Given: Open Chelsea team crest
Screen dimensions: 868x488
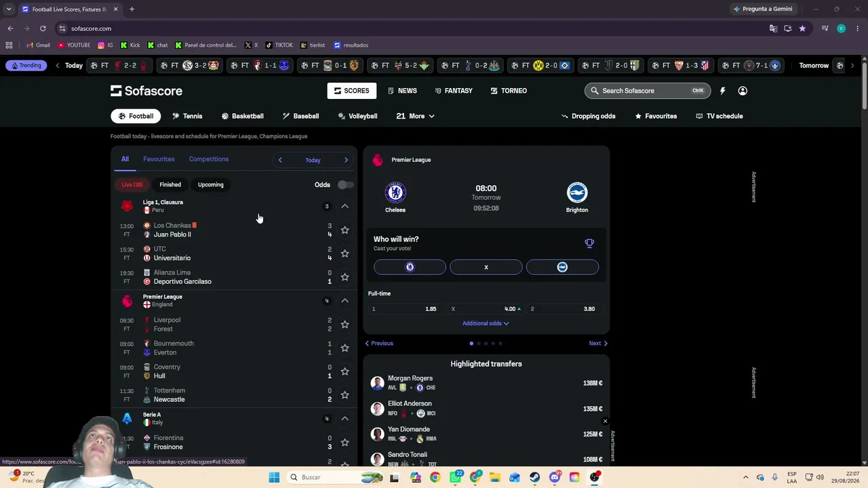Looking at the screenshot, I should click(x=395, y=192).
